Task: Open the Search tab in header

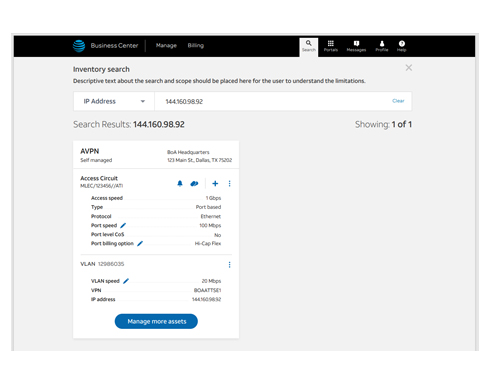Action: pos(309,47)
